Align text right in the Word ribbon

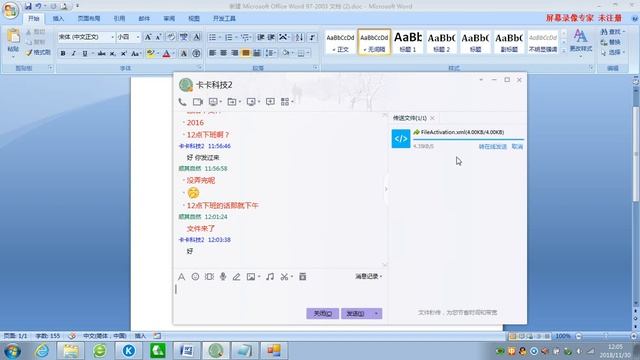pyautogui.click(x=234, y=53)
